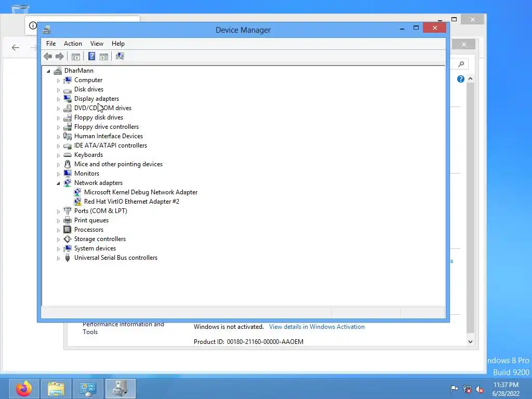532x399 pixels.
Task: Open Firefox from the taskbar
Action: pyautogui.click(x=24, y=389)
